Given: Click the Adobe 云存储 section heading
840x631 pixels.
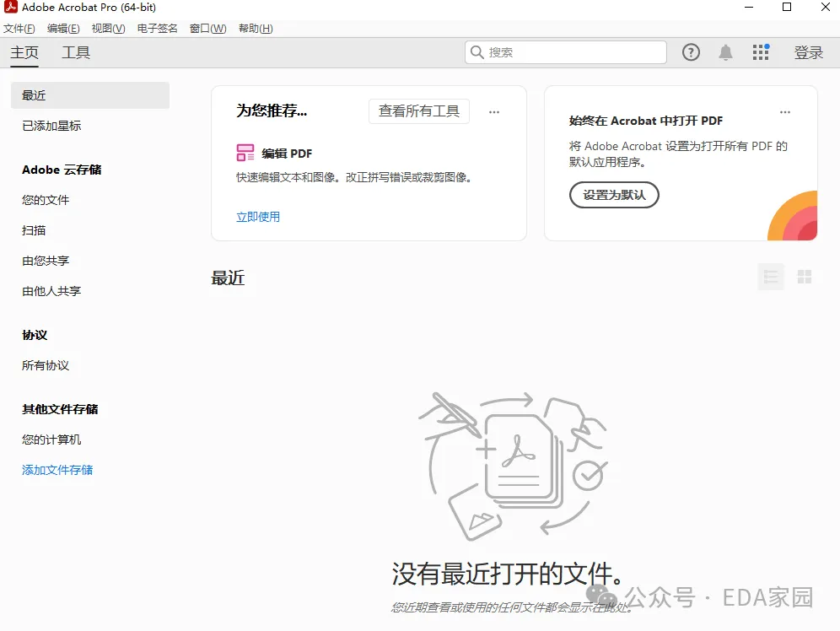Looking at the screenshot, I should coord(62,170).
